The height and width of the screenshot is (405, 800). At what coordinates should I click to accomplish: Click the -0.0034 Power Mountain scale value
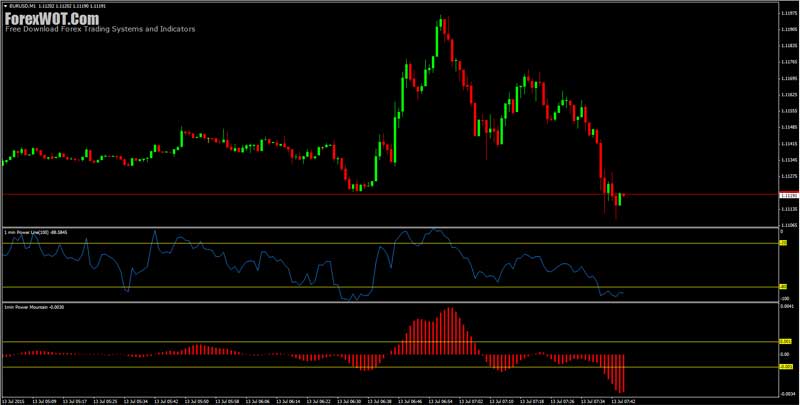pos(786,394)
